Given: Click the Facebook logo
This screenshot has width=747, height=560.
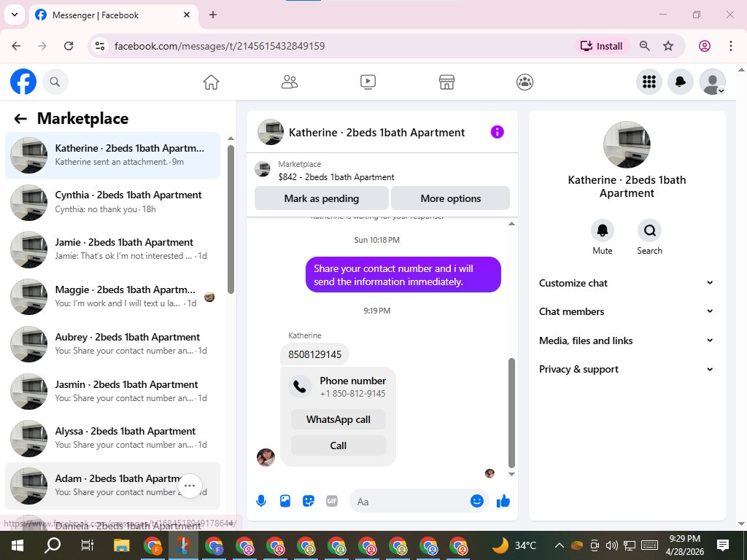Looking at the screenshot, I should pos(23,82).
